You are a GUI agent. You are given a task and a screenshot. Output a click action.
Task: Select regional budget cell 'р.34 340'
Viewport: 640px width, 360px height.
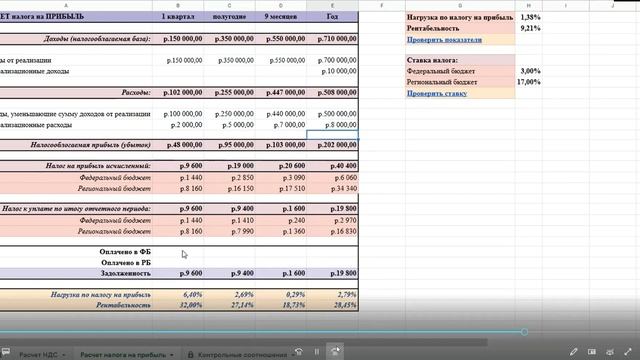332,189
